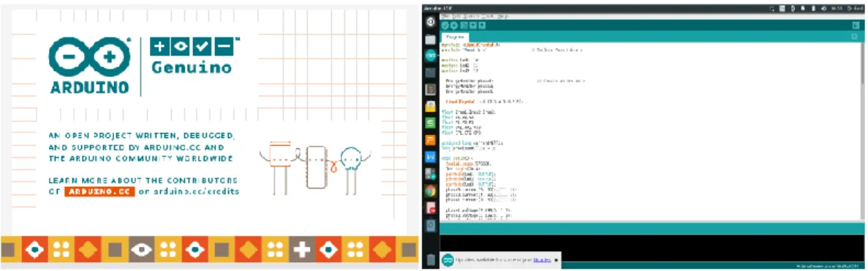Click the orange LiquidCrystal code line
868x271 pixels.
pyautogui.click(x=485, y=102)
